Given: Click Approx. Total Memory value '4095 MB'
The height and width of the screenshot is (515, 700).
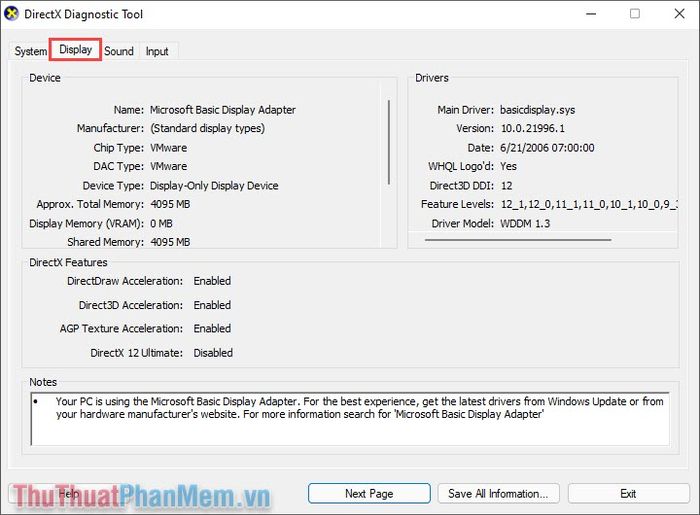Looking at the screenshot, I should (x=170, y=204).
